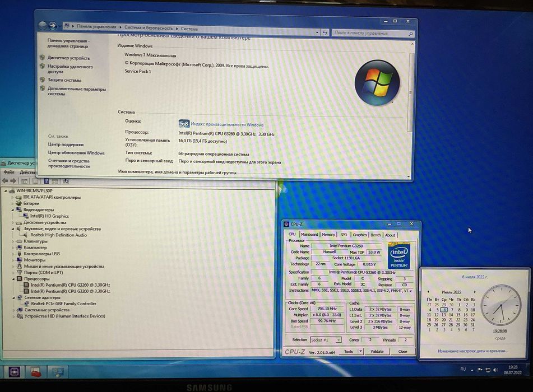Click back arrow in Device Manager toolbar
The height and width of the screenshot is (392, 533).
point(5,181)
